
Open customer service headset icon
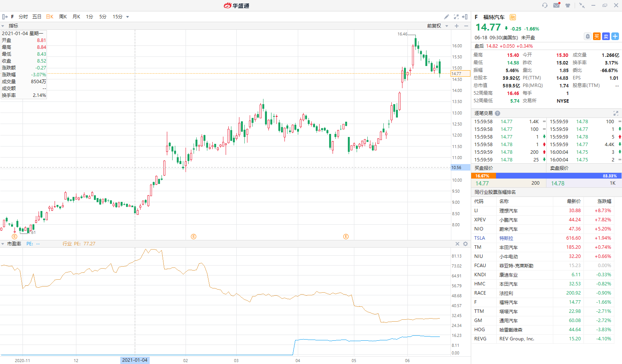point(545,5)
